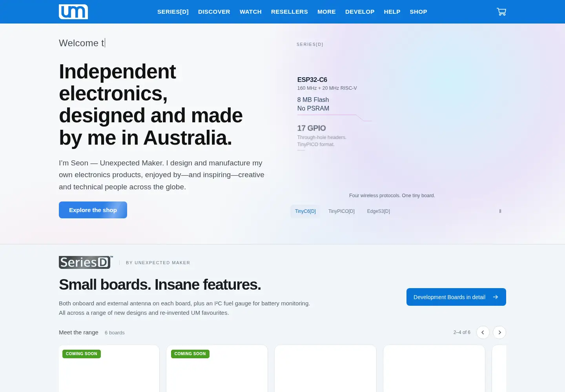Open the RESELLERS menu item

(x=290, y=12)
